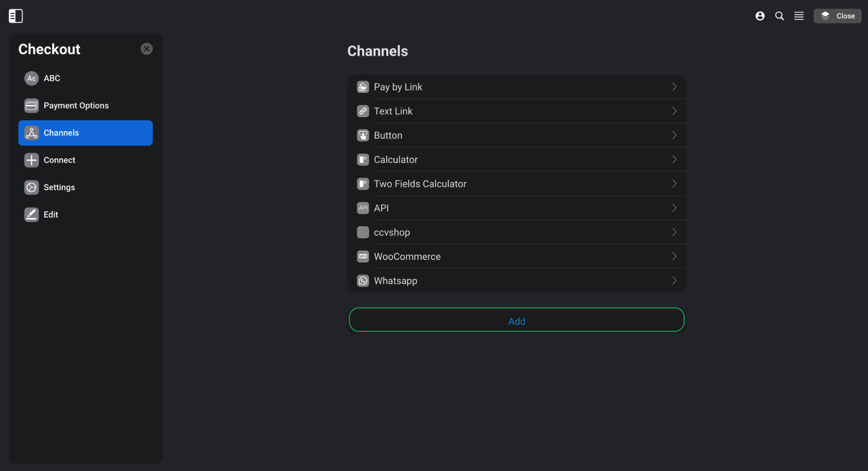This screenshot has height=471, width=868.
Task: Expand the Calculator row chevron
Action: [x=674, y=160]
